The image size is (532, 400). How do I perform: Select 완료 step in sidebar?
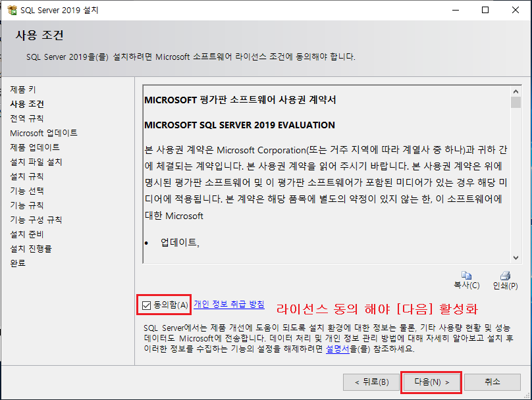[18, 263]
